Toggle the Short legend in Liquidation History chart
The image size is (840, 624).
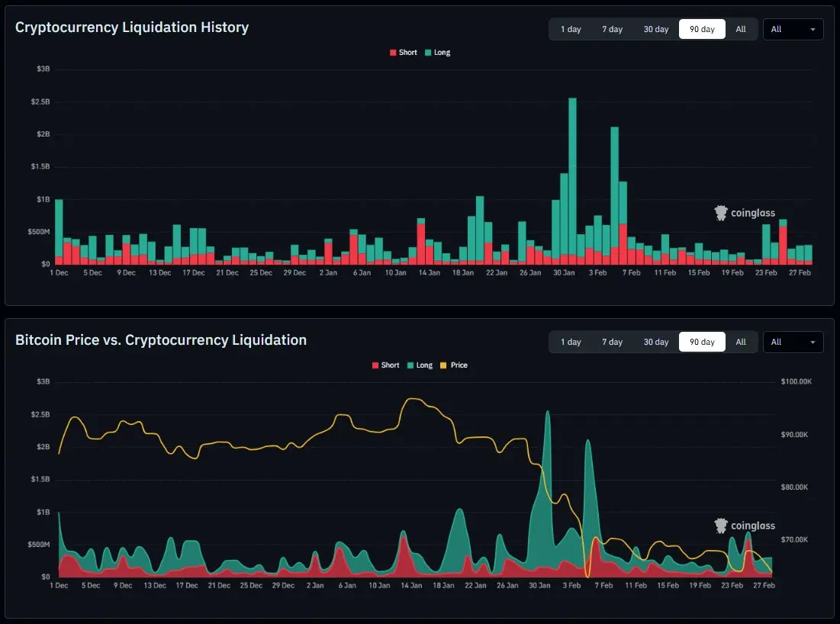click(x=404, y=53)
